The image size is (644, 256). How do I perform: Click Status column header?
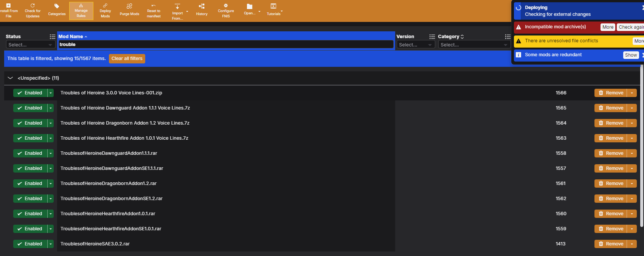tap(13, 37)
